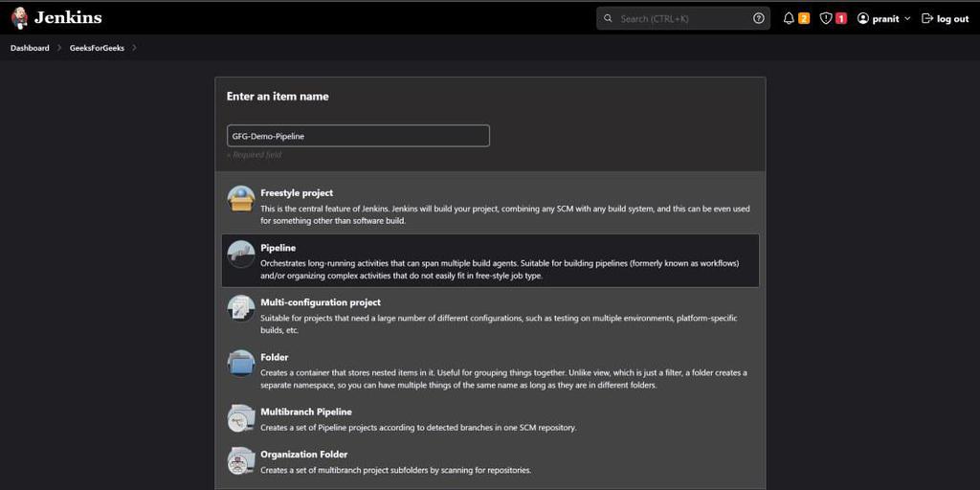Choose the Organization Folder icon
The height and width of the screenshot is (490, 980).
pos(241,461)
